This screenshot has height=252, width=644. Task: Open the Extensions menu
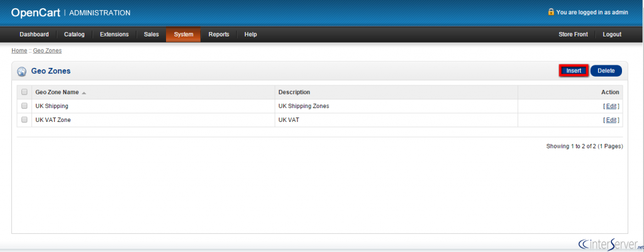click(114, 35)
